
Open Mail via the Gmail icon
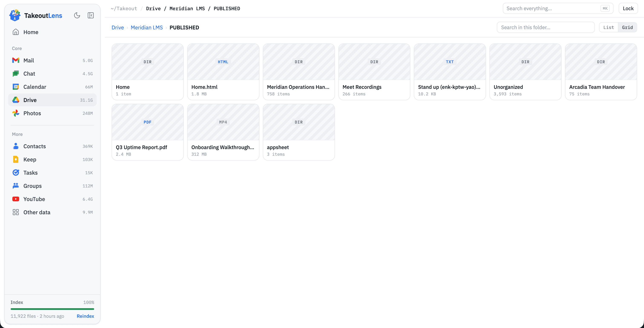pyautogui.click(x=16, y=60)
